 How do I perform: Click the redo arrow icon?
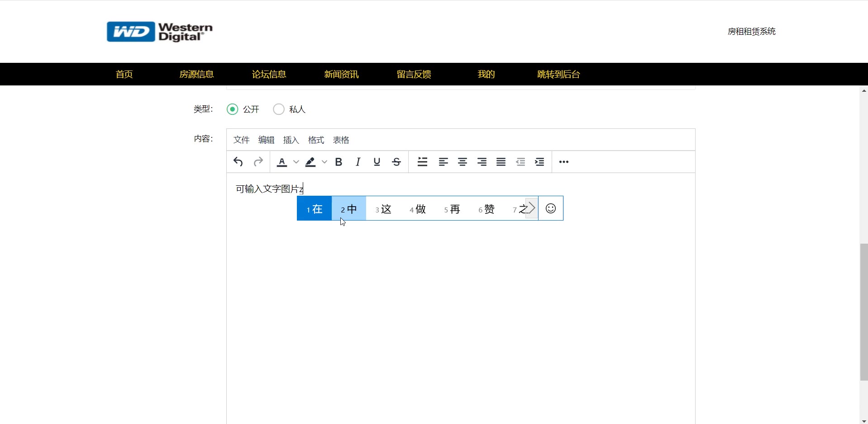[x=258, y=162]
